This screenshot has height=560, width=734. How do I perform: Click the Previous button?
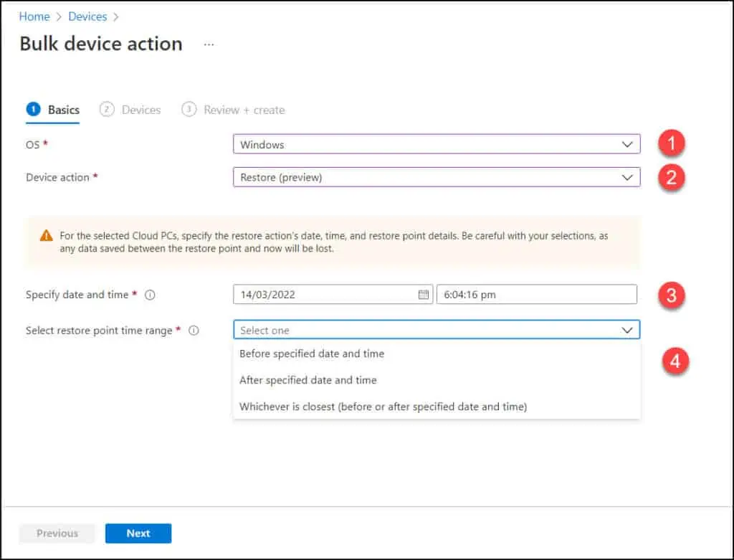click(57, 533)
